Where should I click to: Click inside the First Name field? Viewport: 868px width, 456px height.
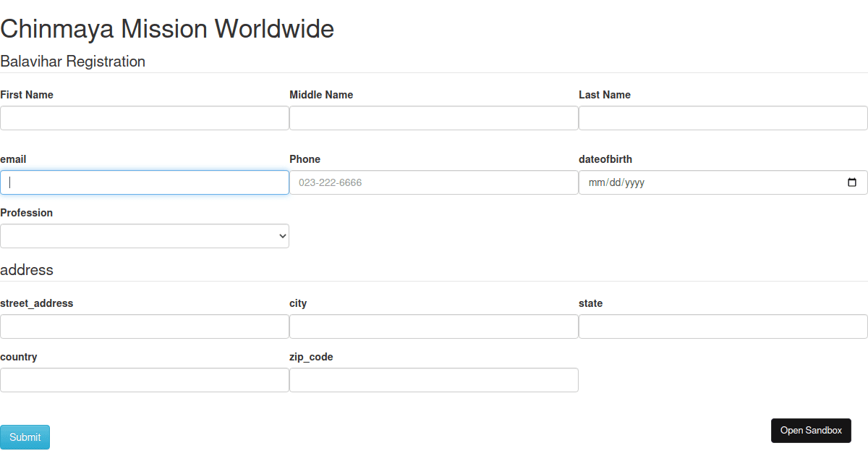145,117
